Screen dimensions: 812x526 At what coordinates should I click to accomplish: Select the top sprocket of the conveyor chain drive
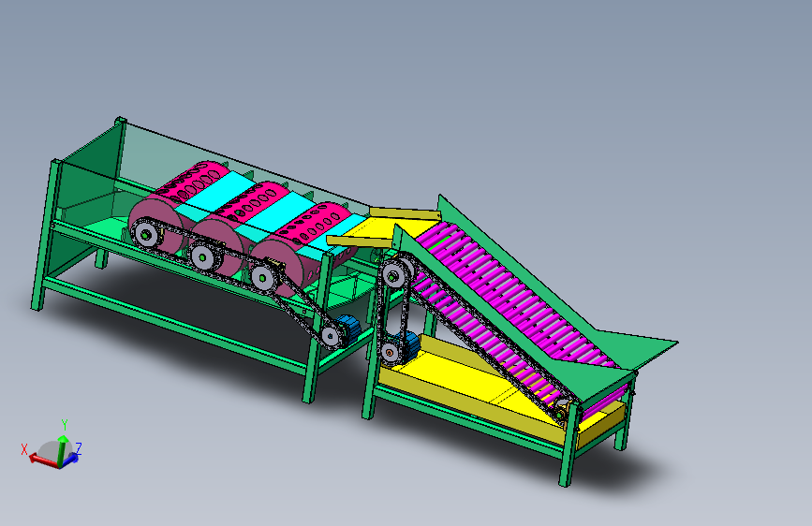(x=393, y=275)
